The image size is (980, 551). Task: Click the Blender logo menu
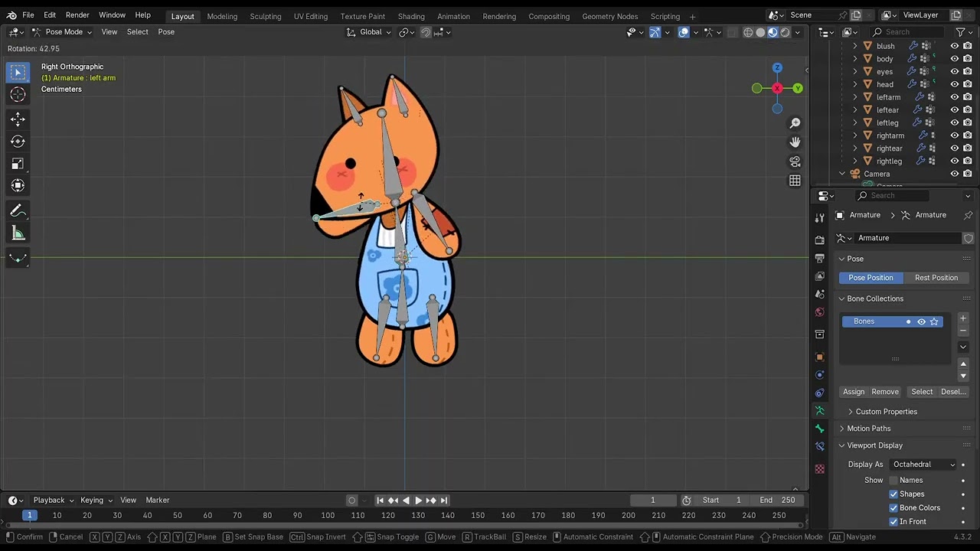[x=11, y=15]
